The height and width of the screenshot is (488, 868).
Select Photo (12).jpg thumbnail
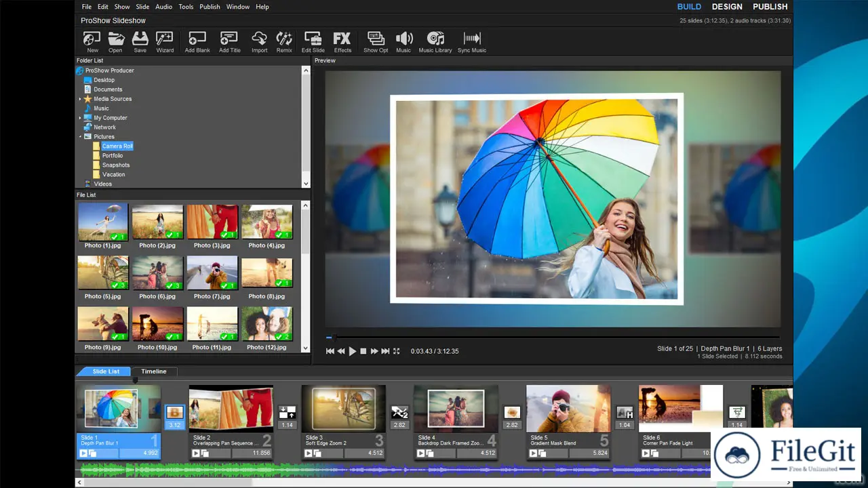[x=267, y=324]
